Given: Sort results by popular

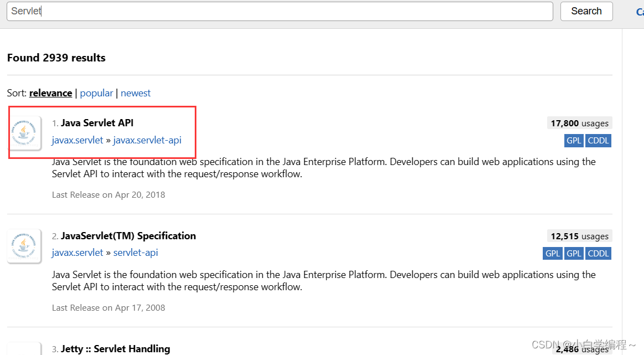Looking at the screenshot, I should [x=96, y=93].
